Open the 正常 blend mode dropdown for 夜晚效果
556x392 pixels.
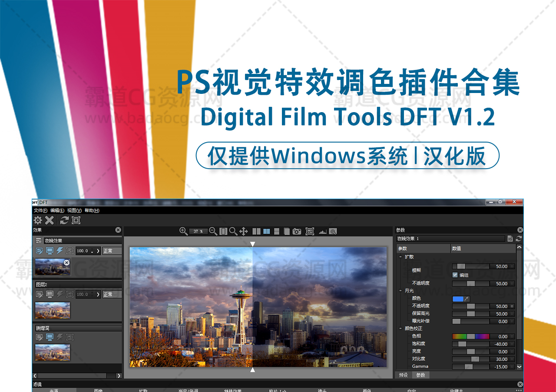click(x=111, y=251)
